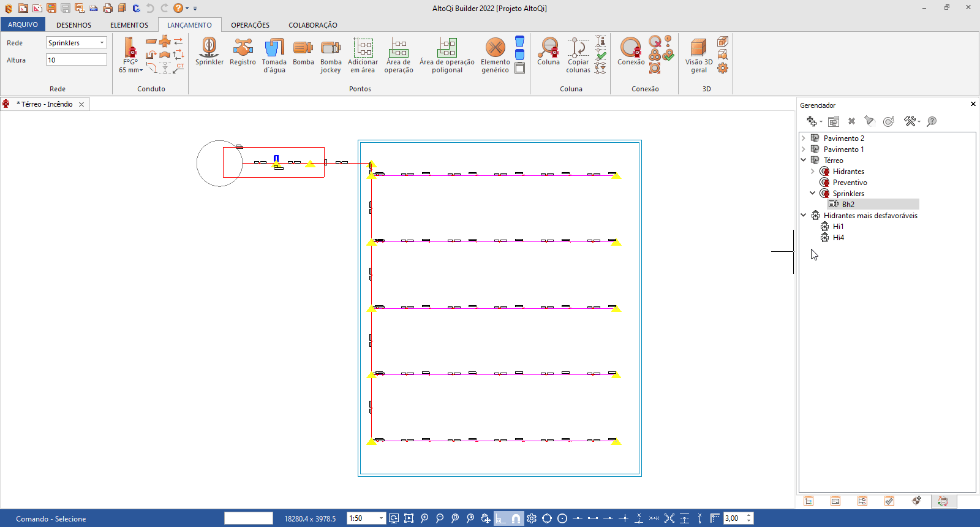Toggle the magnet snap button

click(516, 518)
